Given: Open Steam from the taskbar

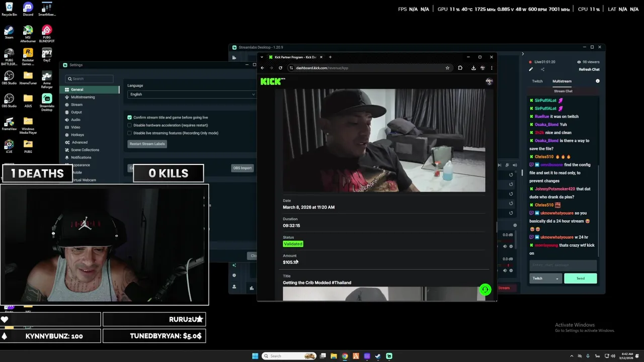Looking at the screenshot, I should [378, 356].
